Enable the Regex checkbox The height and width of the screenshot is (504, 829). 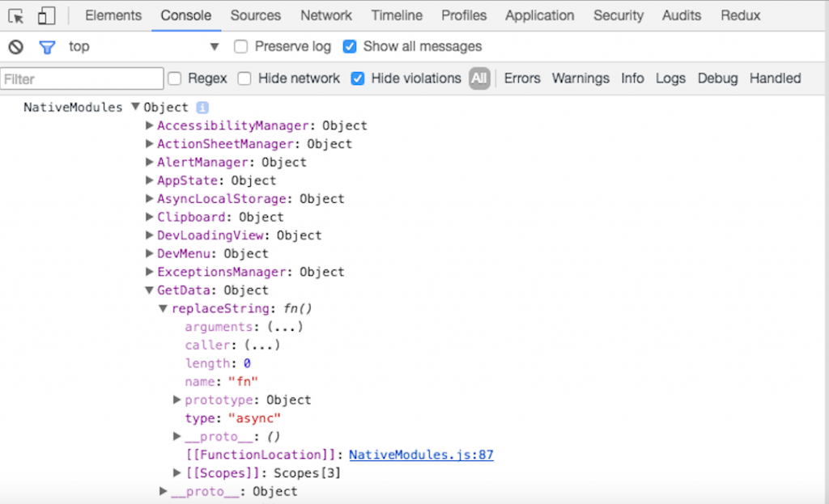[x=174, y=78]
